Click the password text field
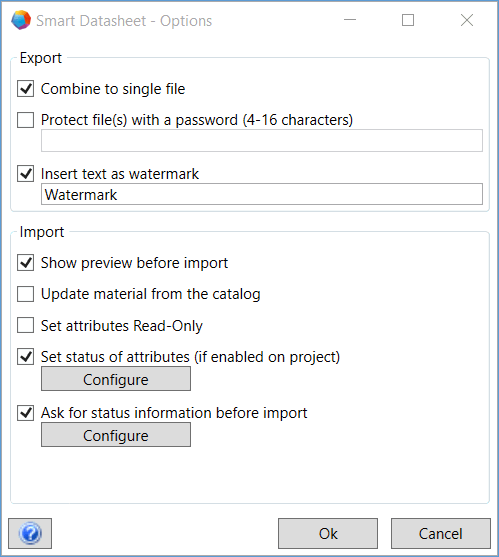The height and width of the screenshot is (557, 499). (262, 141)
